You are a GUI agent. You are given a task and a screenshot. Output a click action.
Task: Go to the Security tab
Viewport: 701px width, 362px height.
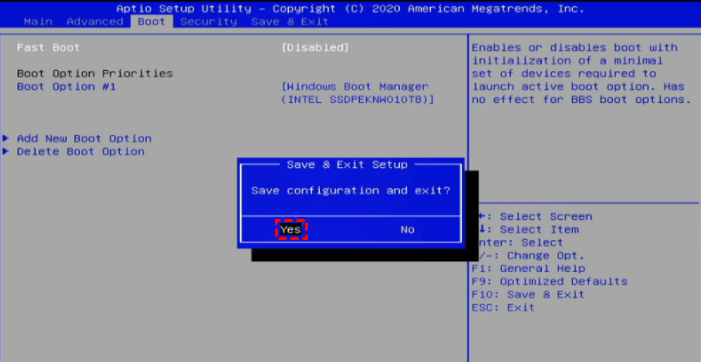(x=208, y=21)
